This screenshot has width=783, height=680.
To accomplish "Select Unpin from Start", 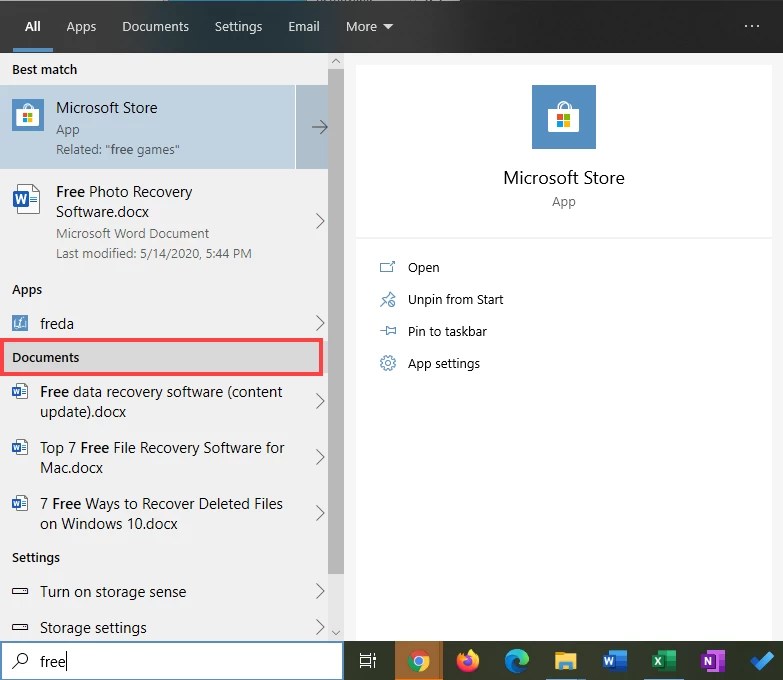I will pyautogui.click(x=455, y=300).
